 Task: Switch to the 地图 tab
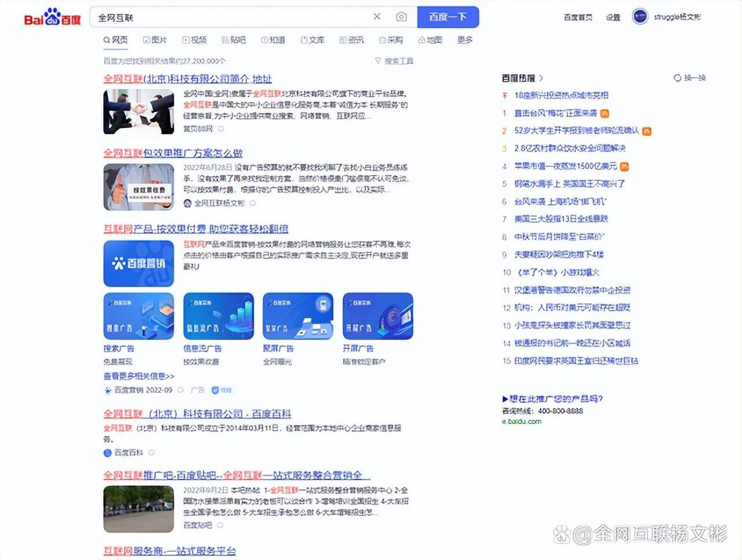pos(430,40)
